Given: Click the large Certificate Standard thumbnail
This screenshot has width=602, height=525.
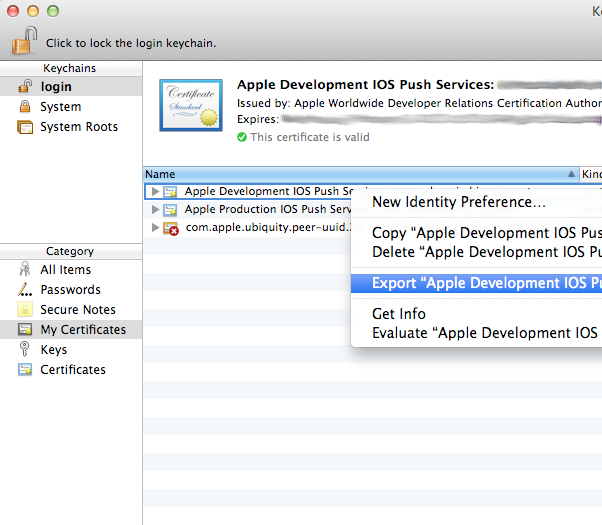Looking at the screenshot, I should pos(191,105).
